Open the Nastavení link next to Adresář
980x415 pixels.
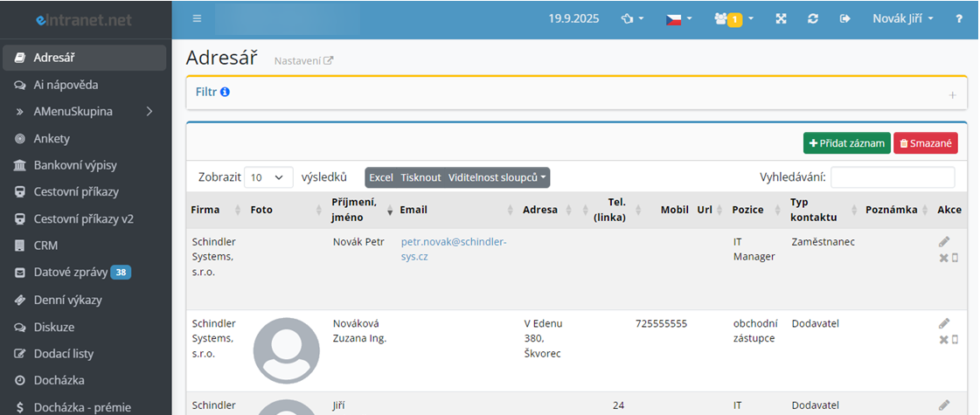tap(303, 60)
